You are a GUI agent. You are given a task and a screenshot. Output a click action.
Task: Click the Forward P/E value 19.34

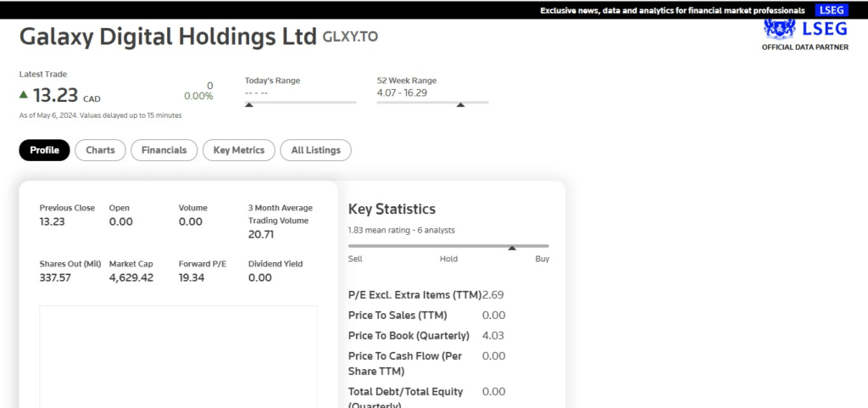192,278
